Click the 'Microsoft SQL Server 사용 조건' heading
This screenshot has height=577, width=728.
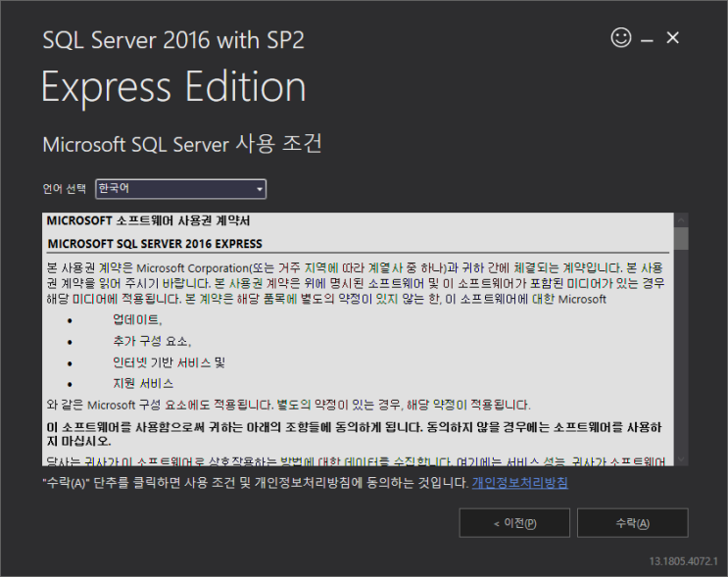tap(182, 144)
